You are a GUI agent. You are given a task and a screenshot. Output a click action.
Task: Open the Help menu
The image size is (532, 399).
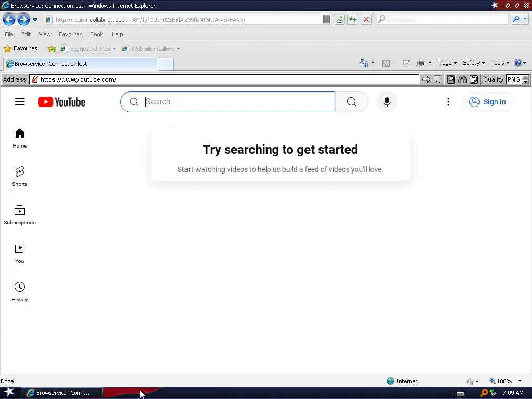117,34
